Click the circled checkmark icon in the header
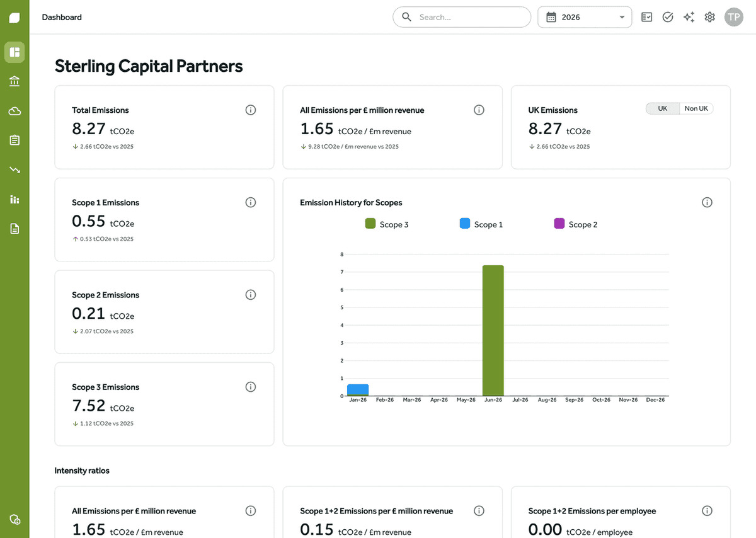 (x=668, y=17)
